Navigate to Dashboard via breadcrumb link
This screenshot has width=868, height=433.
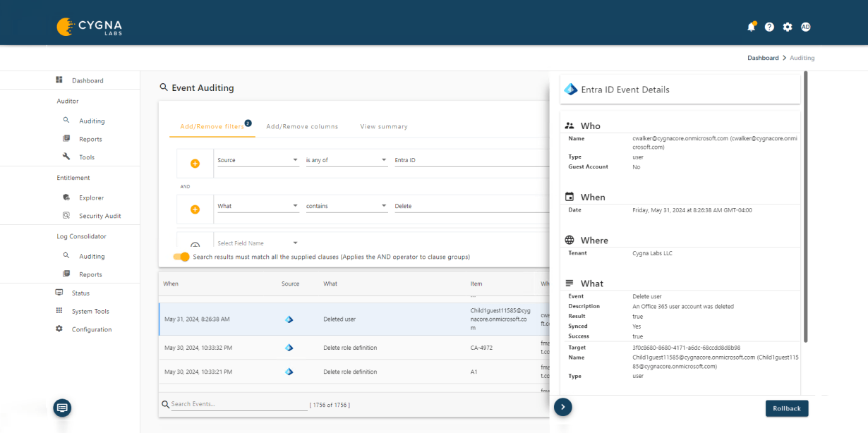[x=763, y=57]
